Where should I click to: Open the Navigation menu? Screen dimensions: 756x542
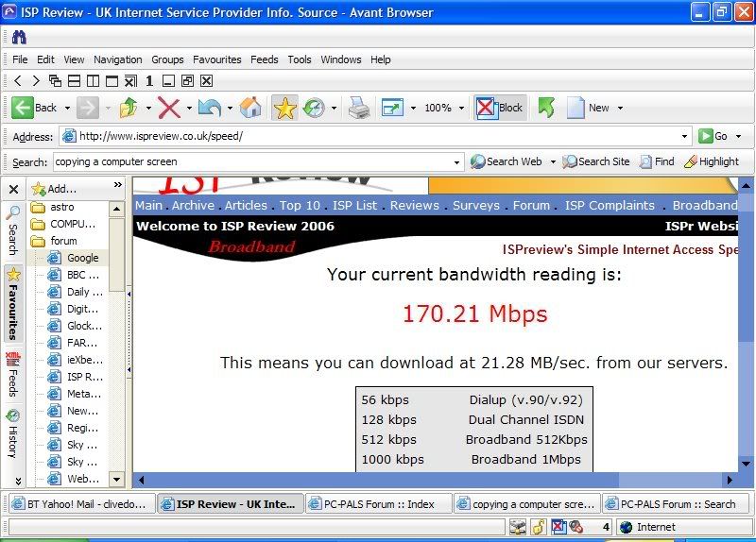coord(117,59)
